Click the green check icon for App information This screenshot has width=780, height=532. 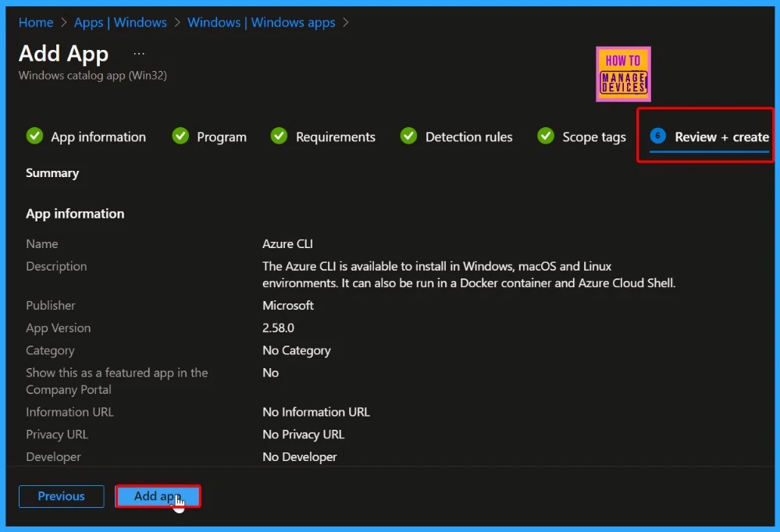point(34,136)
